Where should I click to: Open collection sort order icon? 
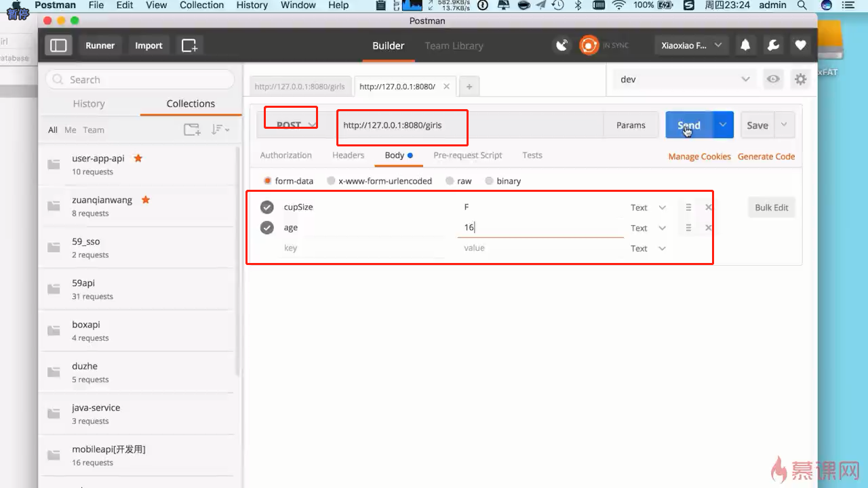tap(220, 129)
